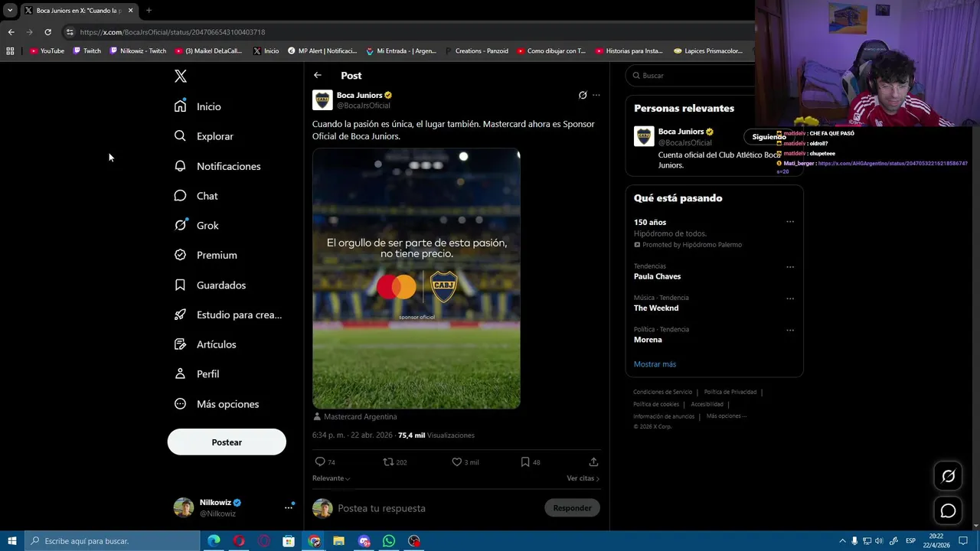
Task: Bookmark the post with 48 saves
Action: (525, 461)
